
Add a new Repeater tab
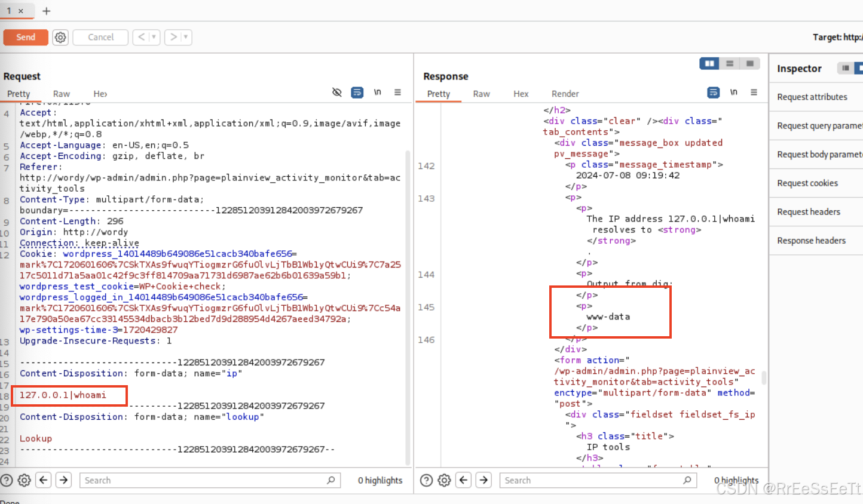coord(47,11)
